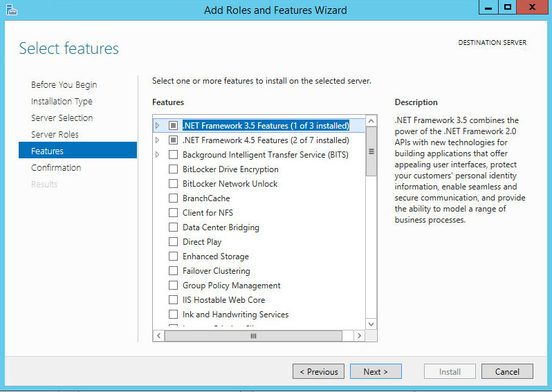
Task: Select Client for NFS feature row
Action: [208, 213]
